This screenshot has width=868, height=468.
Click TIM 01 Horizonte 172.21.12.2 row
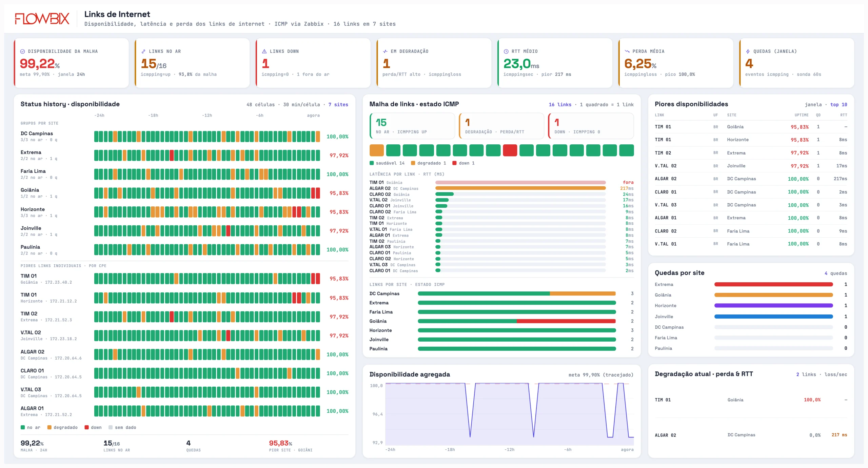(184, 298)
